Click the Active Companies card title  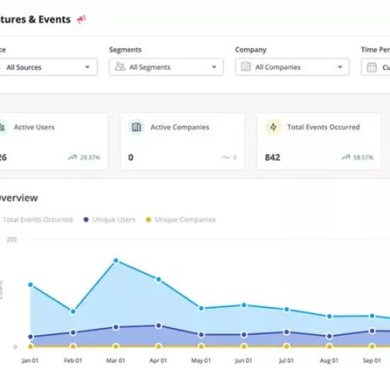180,127
